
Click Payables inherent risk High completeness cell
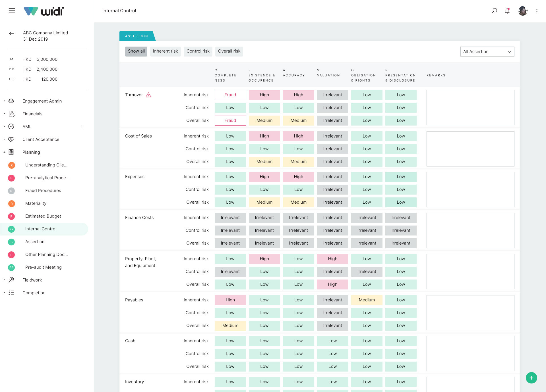click(x=230, y=300)
